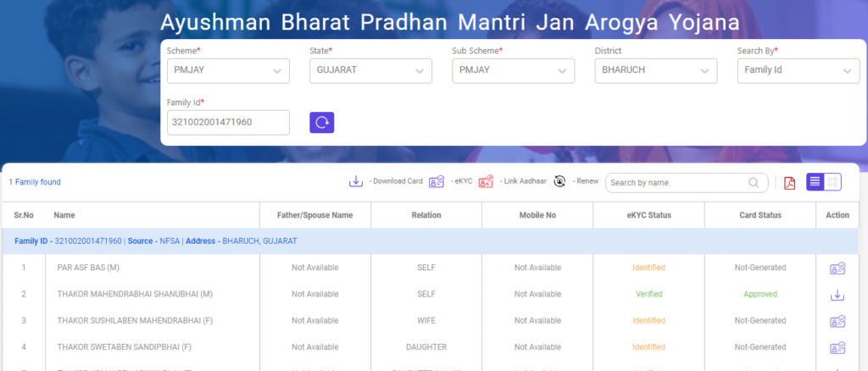
Task: Click the Family Id input field
Action: [228, 122]
